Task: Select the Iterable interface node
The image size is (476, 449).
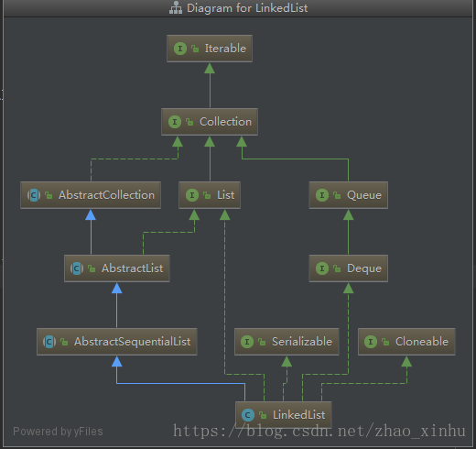Action: [x=210, y=49]
